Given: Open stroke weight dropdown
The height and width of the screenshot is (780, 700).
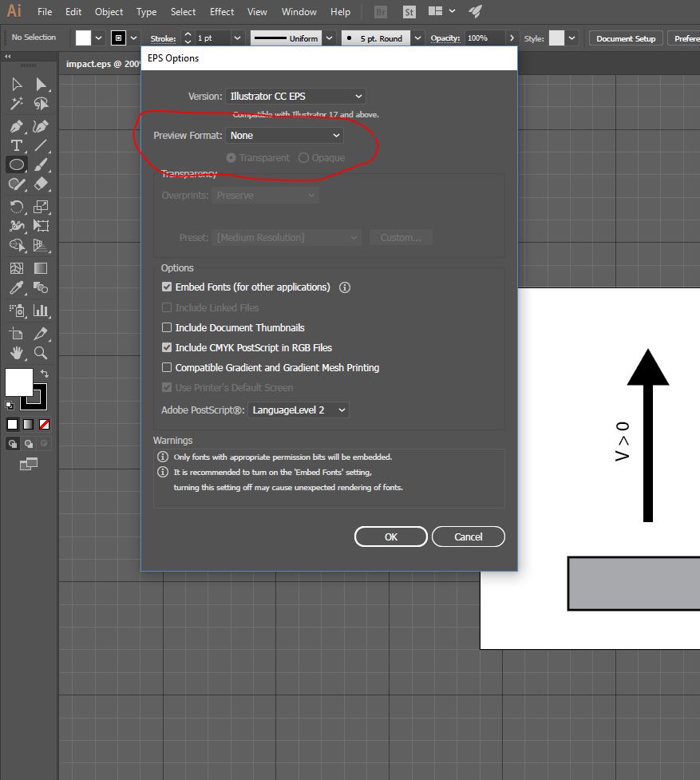Looking at the screenshot, I should pyautogui.click(x=237, y=38).
